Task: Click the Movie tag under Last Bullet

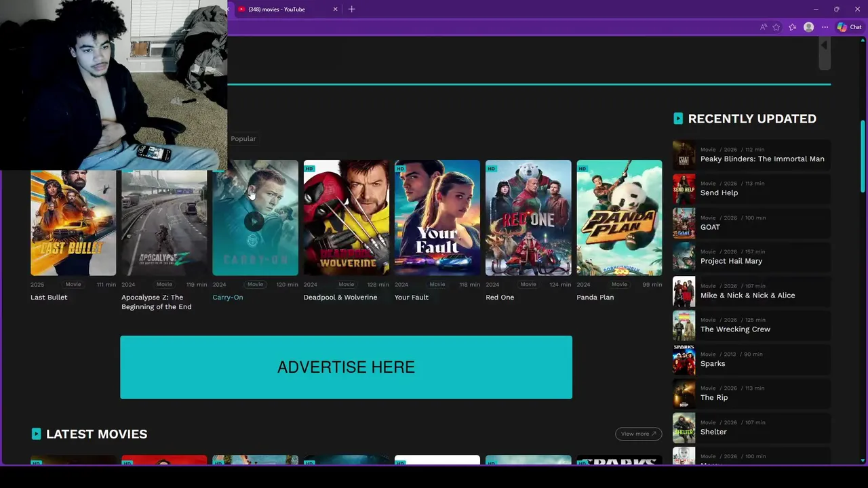Action: 73,285
